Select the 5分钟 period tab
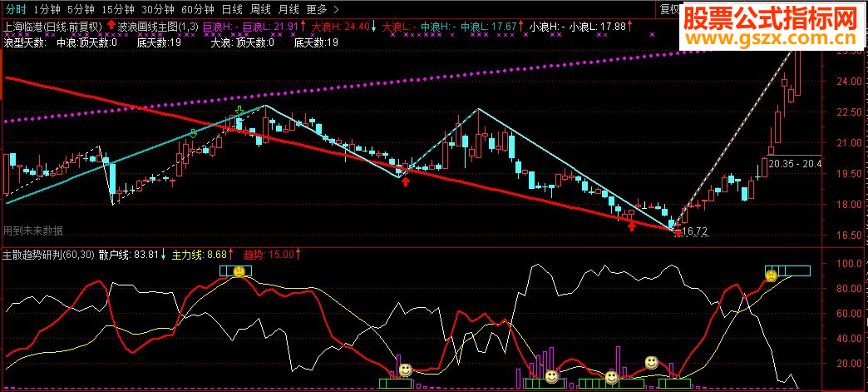This screenshot has height=392, width=868. click(81, 9)
